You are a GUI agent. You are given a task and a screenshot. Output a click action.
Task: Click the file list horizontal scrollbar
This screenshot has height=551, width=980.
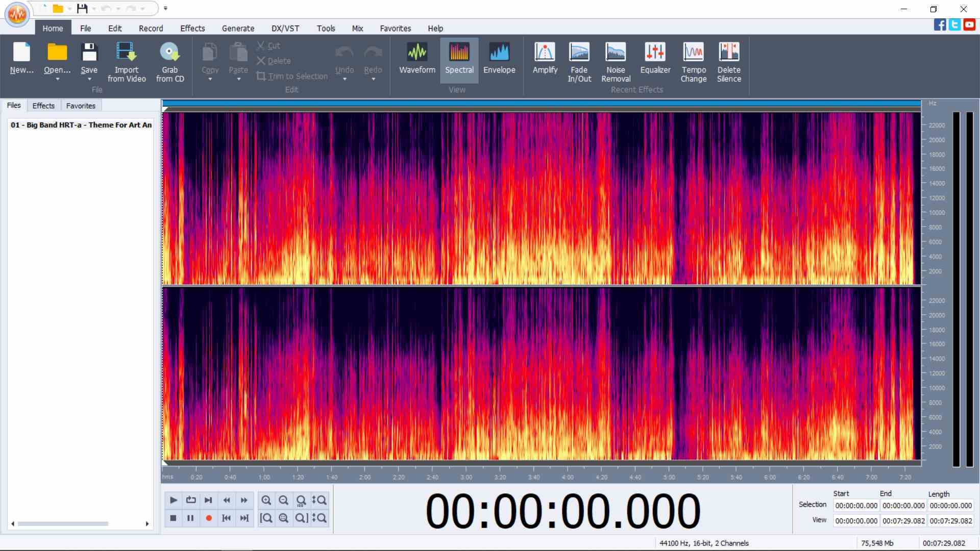(x=63, y=524)
